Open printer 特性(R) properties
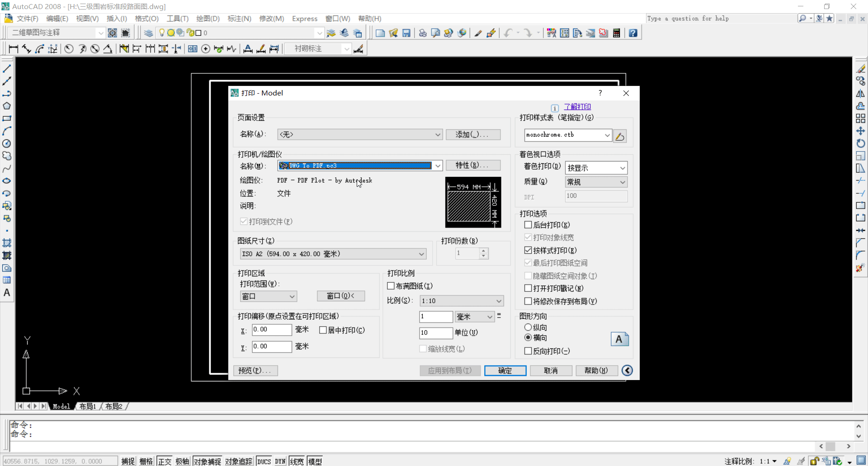The height and width of the screenshot is (466, 868). [x=473, y=165]
